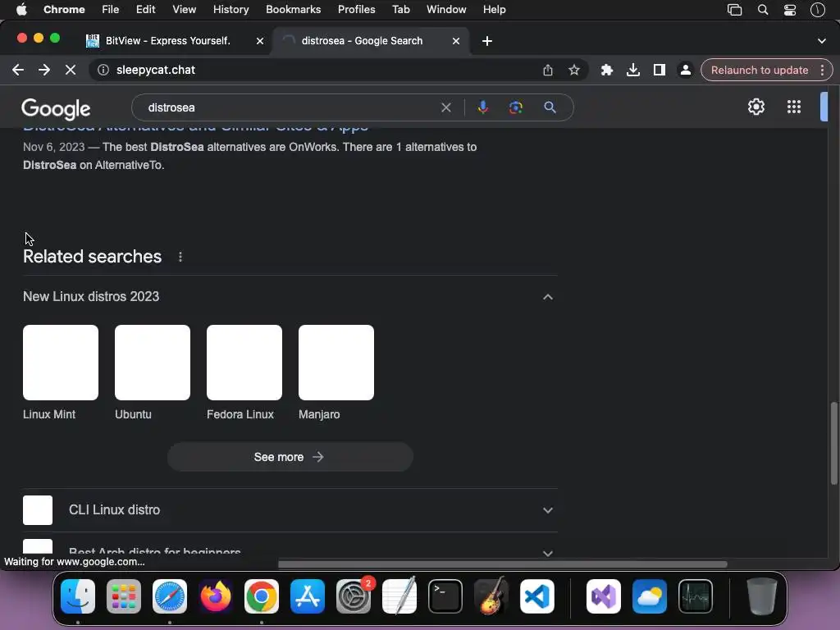Viewport: 840px width, 630px height.
Task: Open the Google apps grid
Action: click(x=794, y=107)
